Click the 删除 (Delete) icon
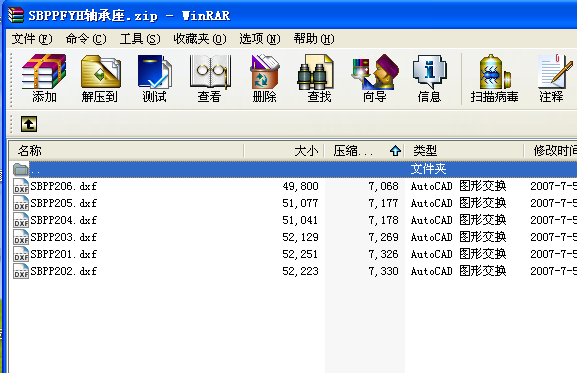This screenshot has height=373, width=577. click(x=264, y=78)
